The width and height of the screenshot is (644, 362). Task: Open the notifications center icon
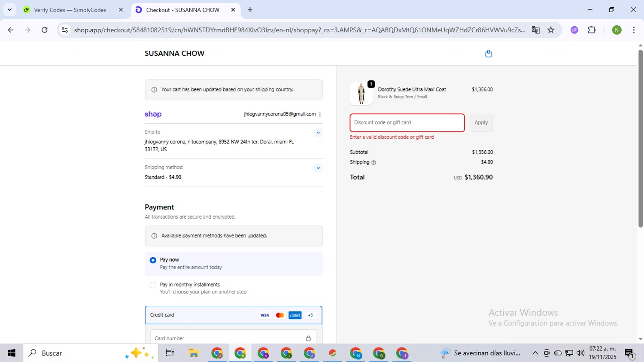[629, 353]
